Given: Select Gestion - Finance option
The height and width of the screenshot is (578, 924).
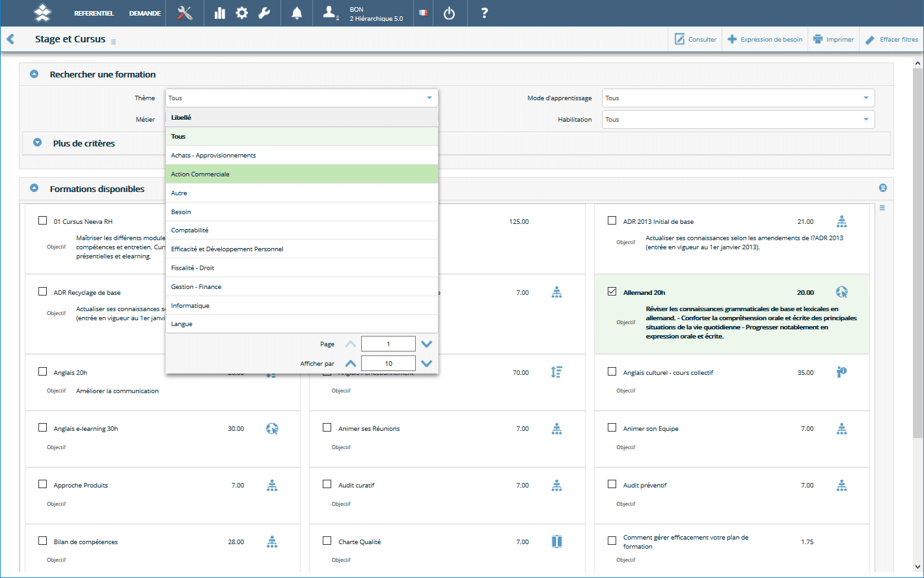Looking at the screenshot, I should 302,286.
